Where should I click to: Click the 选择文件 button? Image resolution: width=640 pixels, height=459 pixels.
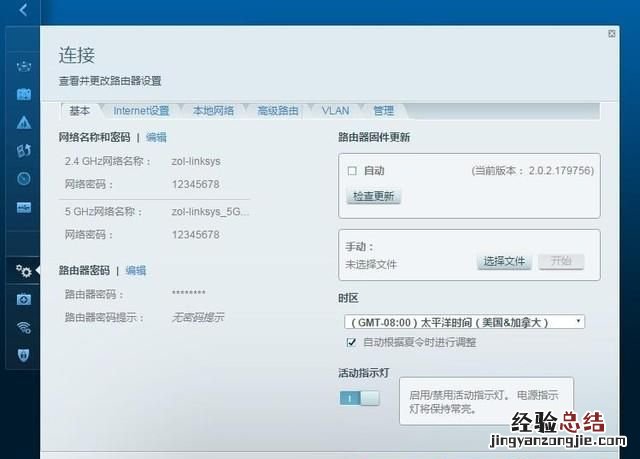504,261
